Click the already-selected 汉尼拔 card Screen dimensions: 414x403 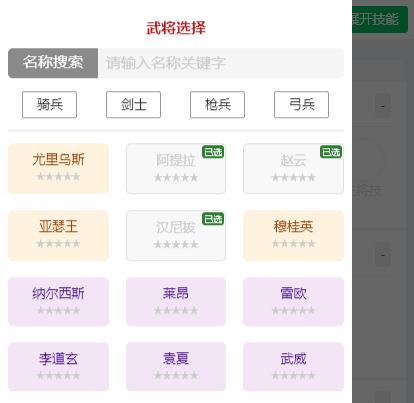176,235
